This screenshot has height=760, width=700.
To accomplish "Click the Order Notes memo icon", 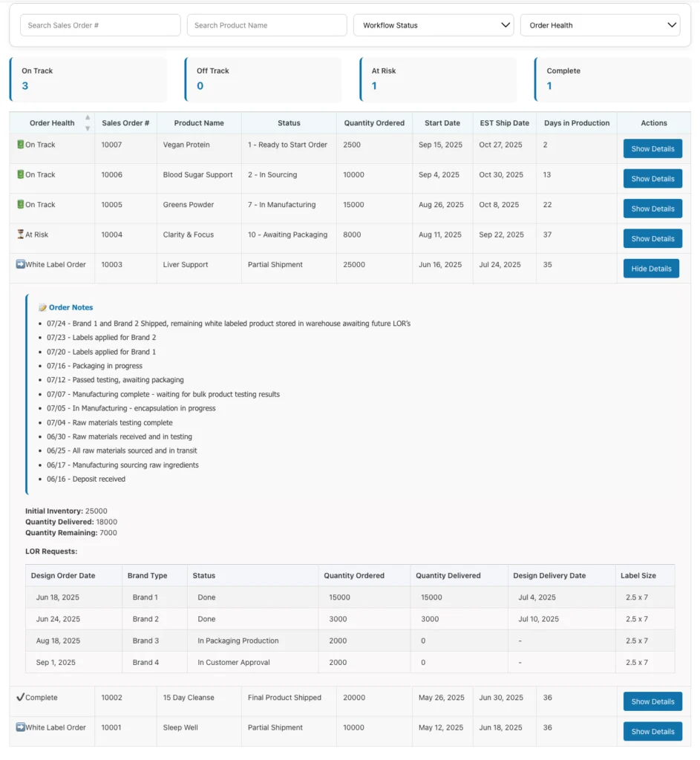I will coord(42,307).
